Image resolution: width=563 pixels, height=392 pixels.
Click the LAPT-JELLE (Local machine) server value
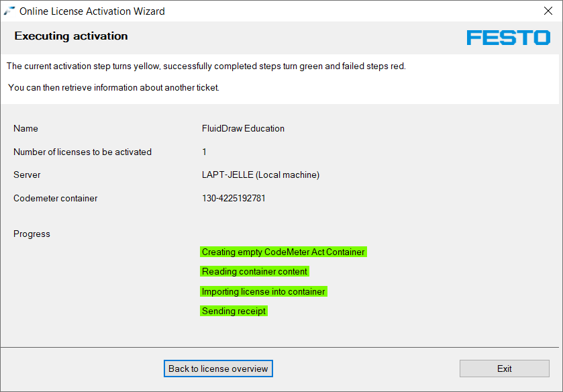pyautogui.click(x=260, y=175)
